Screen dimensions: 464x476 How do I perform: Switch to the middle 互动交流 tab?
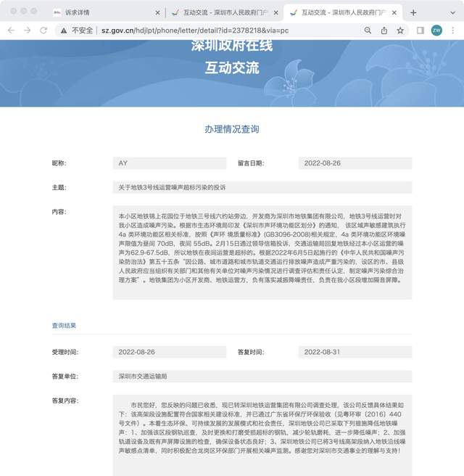coord(225,13)
